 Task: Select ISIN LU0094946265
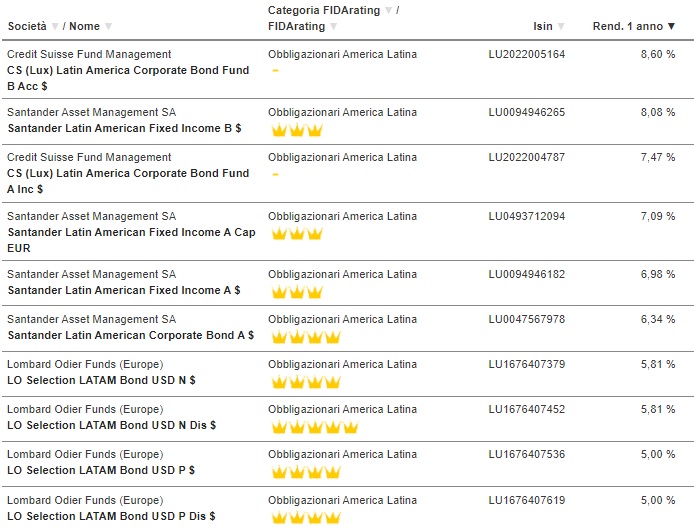pos(527,112)
